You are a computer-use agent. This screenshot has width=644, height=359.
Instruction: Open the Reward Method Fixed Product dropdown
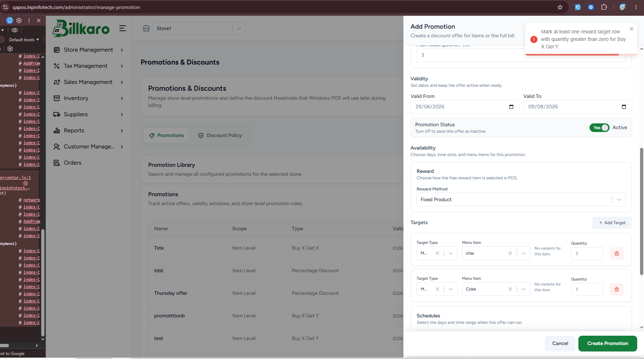click(x=521, y=199)
